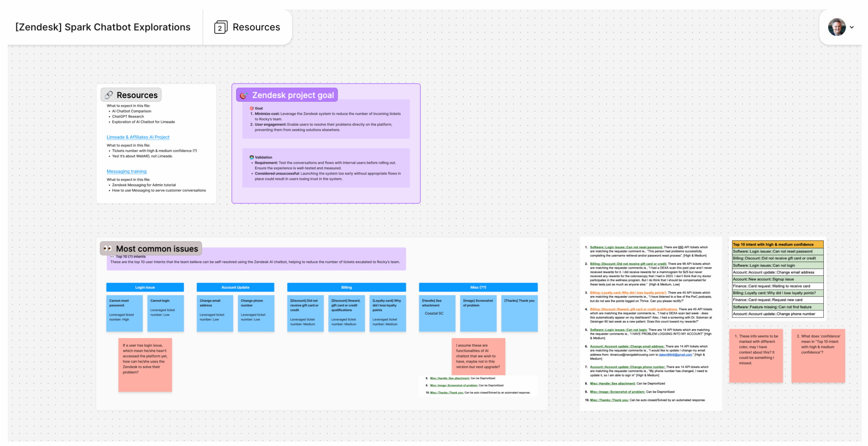Open the Messaging training link

(x=126, y=171)
